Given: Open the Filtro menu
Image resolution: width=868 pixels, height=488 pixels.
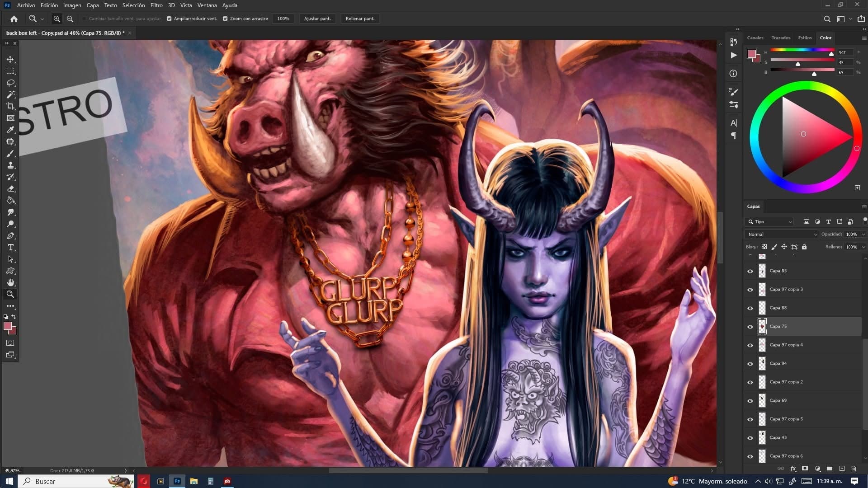Looking at the screenshot, I should (x=156, y=5).
